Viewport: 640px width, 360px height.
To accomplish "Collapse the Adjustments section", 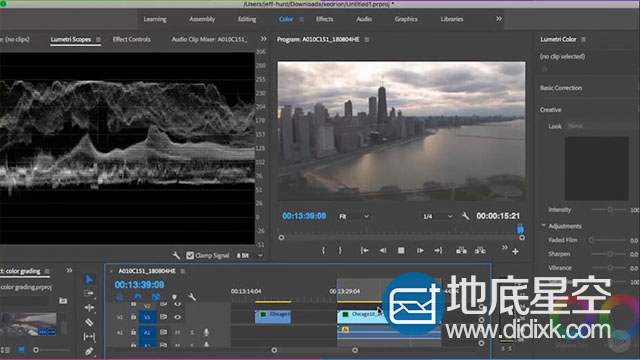I will pos(543,226).
